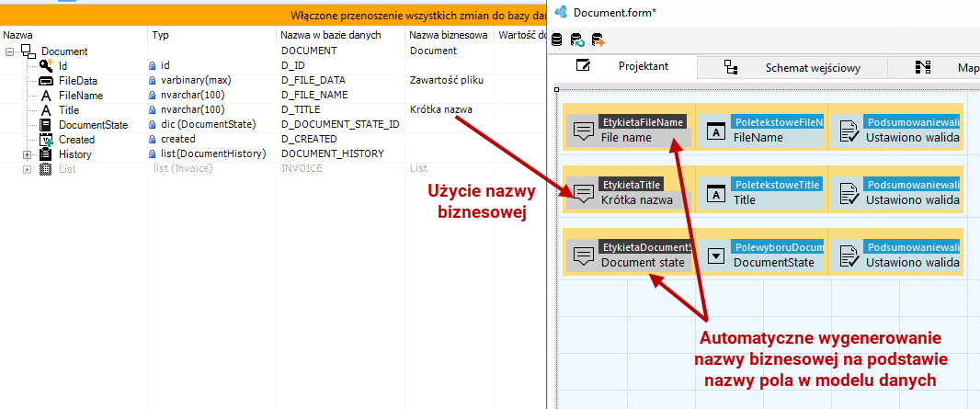Select the DocumentState dictionary field icon
This screenshot has height=409, width=980.
[x=46, y=125]
